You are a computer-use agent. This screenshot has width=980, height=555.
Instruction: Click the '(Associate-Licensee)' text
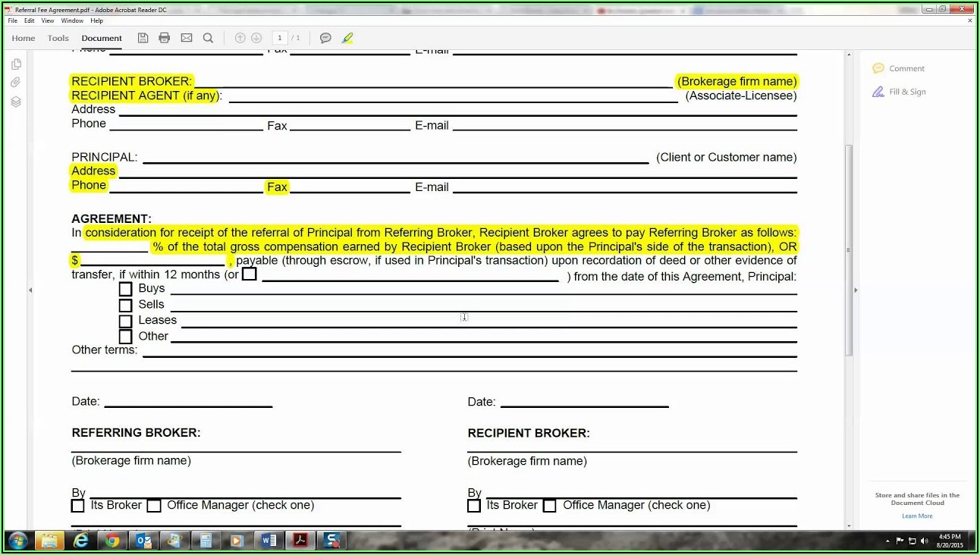pyautogui.click(x=741, y=96)
